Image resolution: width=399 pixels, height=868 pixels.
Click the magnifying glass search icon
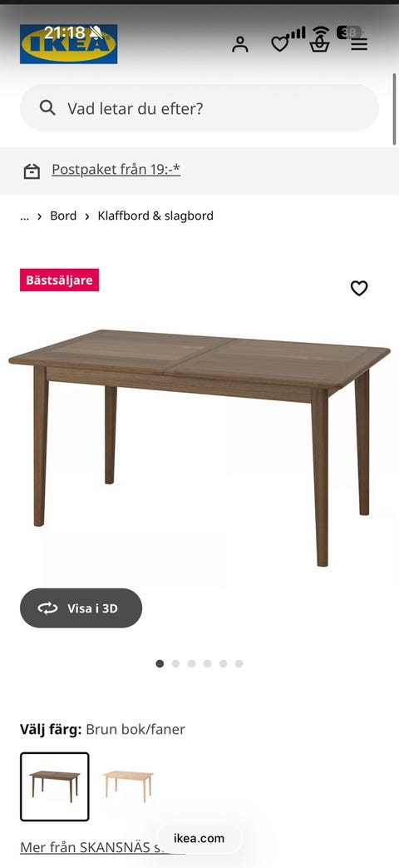(x=47, y=108)
